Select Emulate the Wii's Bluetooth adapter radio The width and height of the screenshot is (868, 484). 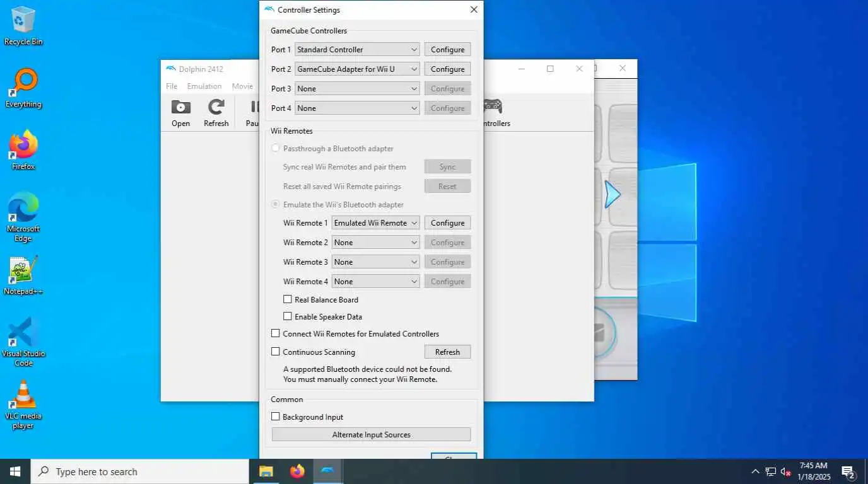click(275, 205)
